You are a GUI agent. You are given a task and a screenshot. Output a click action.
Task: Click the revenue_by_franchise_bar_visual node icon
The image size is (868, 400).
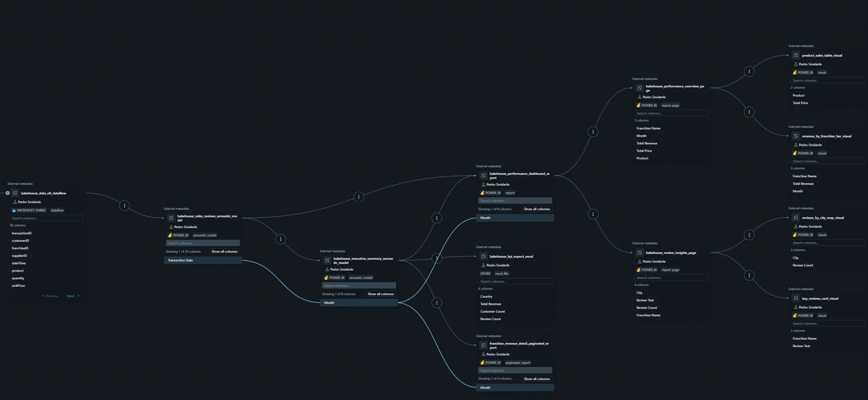pyautogui.click(x=796, y=136)
